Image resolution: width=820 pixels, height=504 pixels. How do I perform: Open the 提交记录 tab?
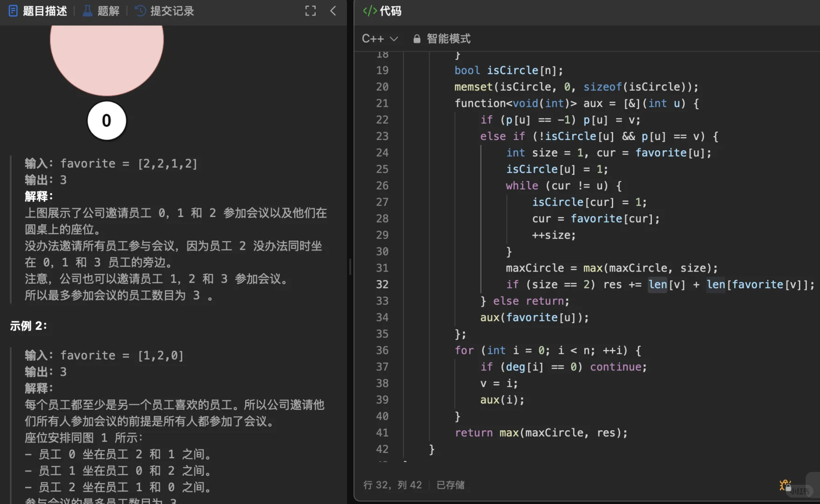coord(164,11)
